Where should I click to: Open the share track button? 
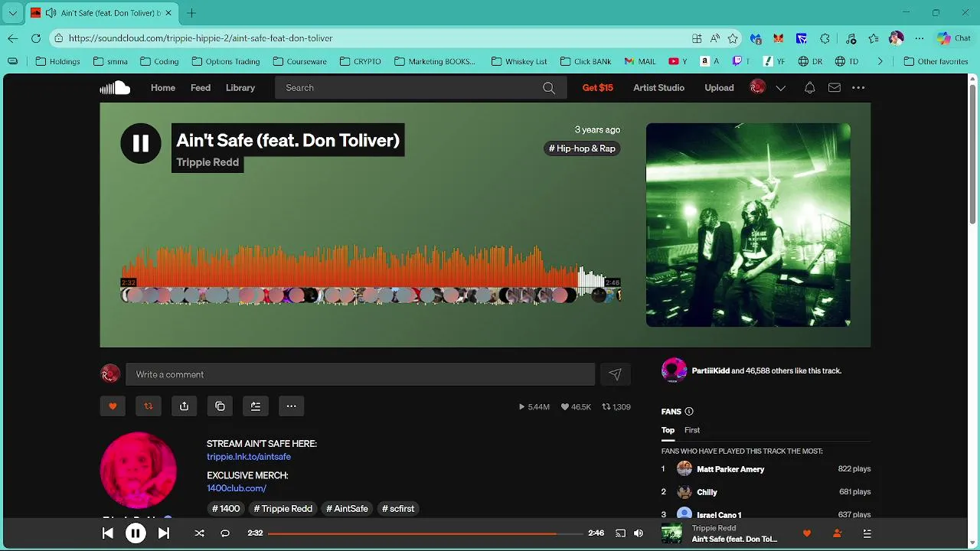click(185, 406)
